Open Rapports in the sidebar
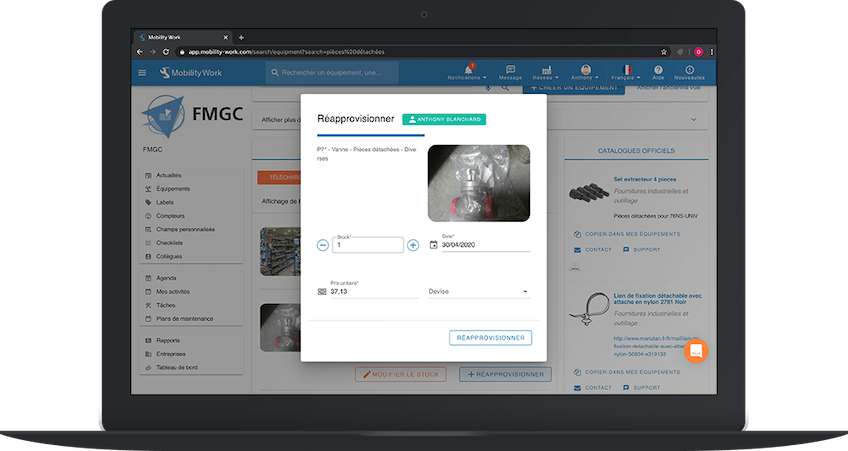The width and height of the screenshot is (848, 451). tap(168, 340)
